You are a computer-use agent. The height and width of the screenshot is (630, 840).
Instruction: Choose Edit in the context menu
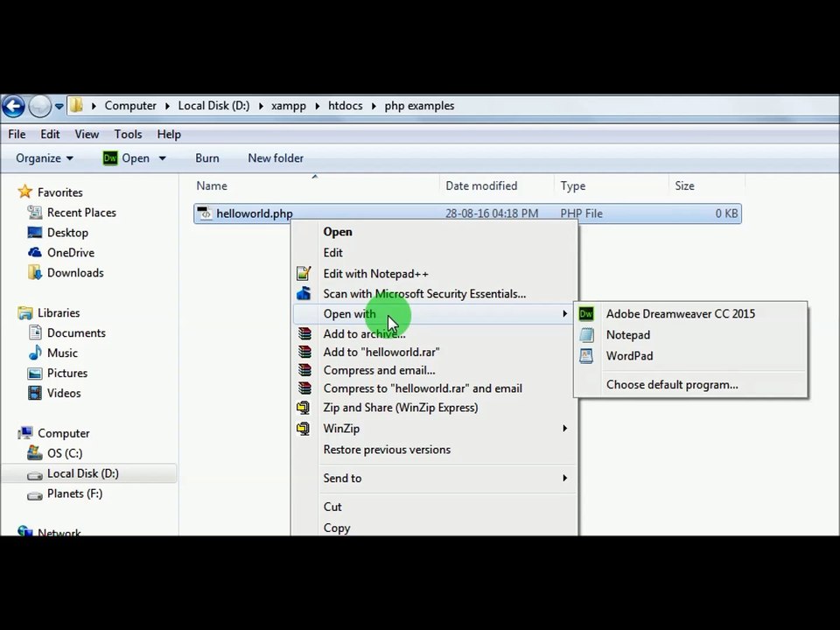[332, 252]
